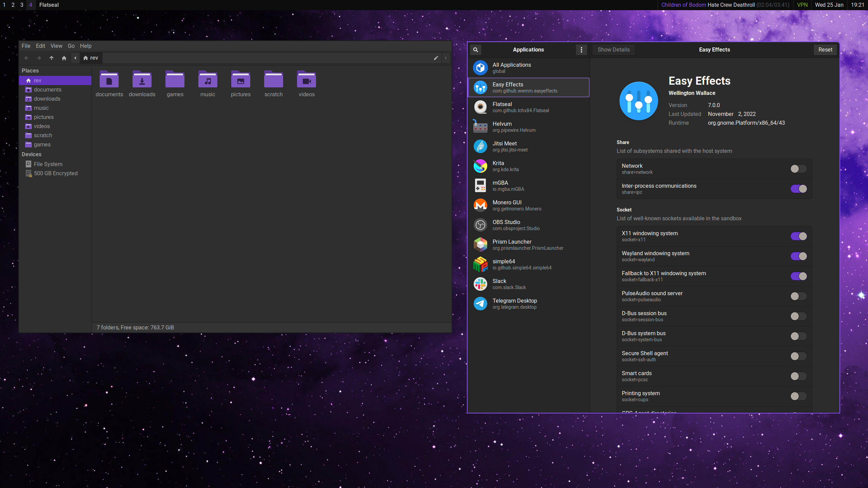Open the Help menu
The width and height of the screenshot is (868, 488).
tap(86, 46)
